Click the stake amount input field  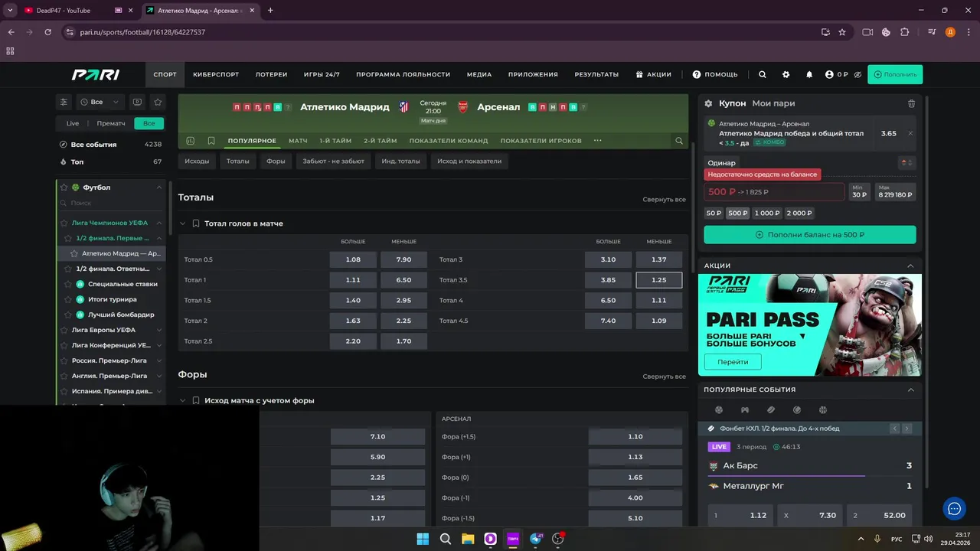click(x=774, y=192)
